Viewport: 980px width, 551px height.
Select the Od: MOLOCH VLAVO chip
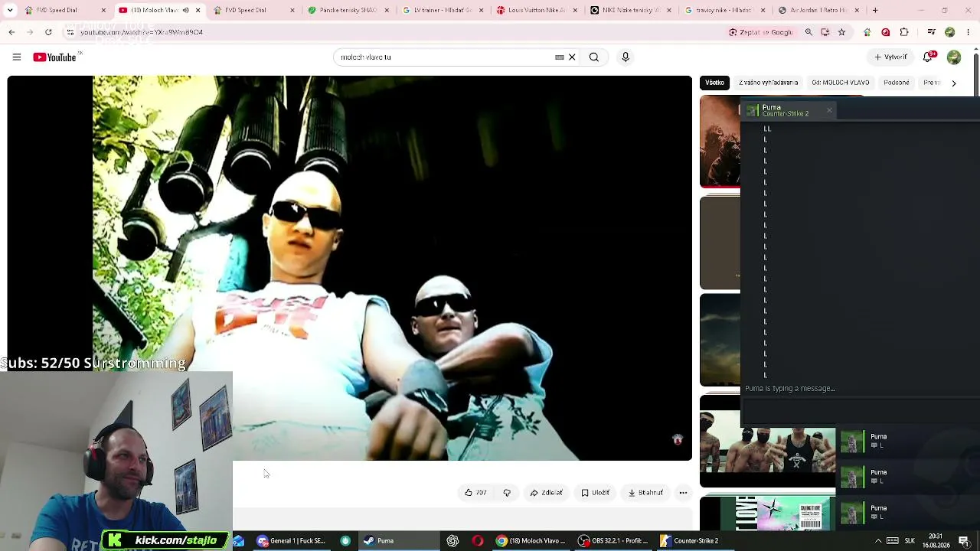pyautogui.click(x=841, y=83)
